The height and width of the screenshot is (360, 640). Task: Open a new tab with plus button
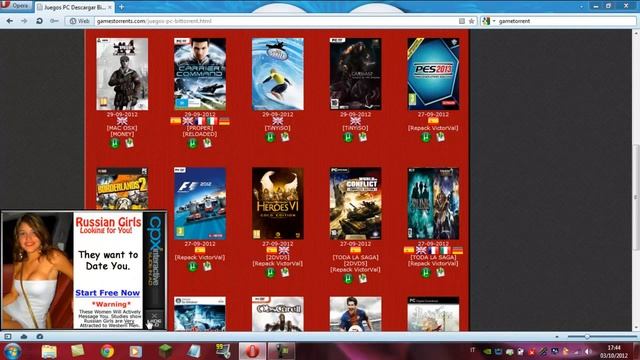coord(121,7)
